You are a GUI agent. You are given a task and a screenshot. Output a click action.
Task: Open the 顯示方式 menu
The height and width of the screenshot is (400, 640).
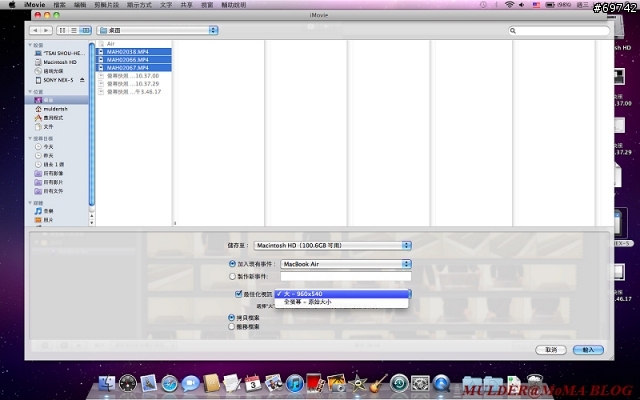(x=139, y=5)
